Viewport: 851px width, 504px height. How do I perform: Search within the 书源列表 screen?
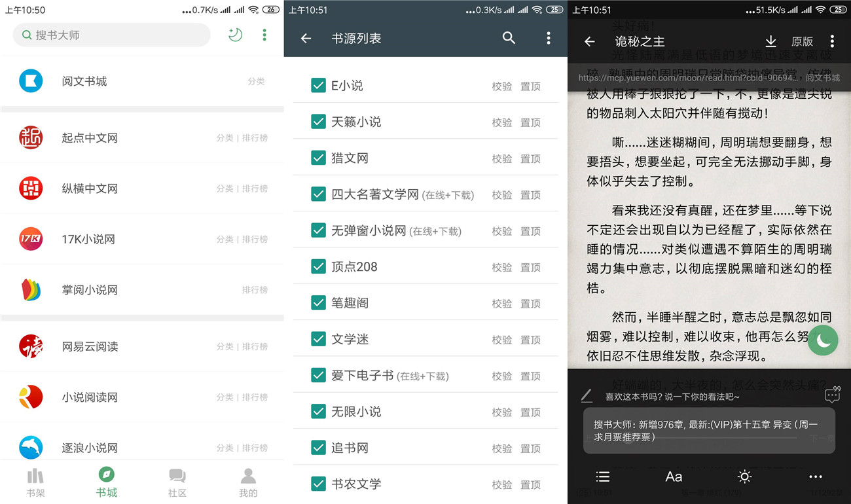509,38
